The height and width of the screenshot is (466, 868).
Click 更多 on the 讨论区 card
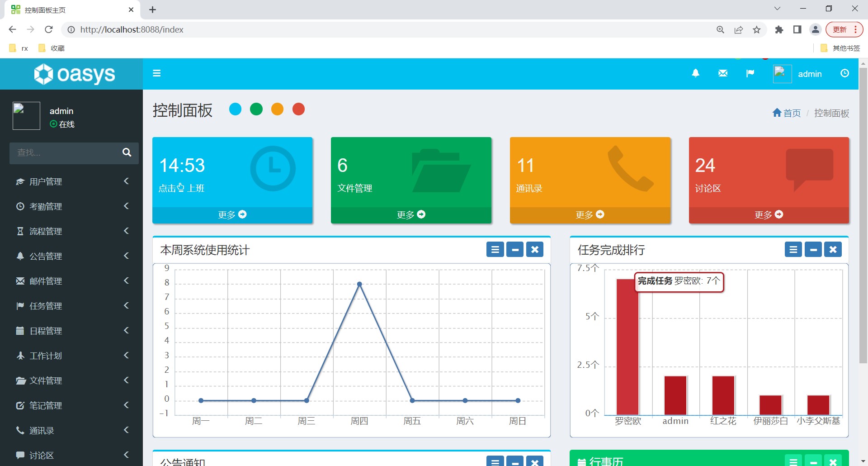coord(769,215)
